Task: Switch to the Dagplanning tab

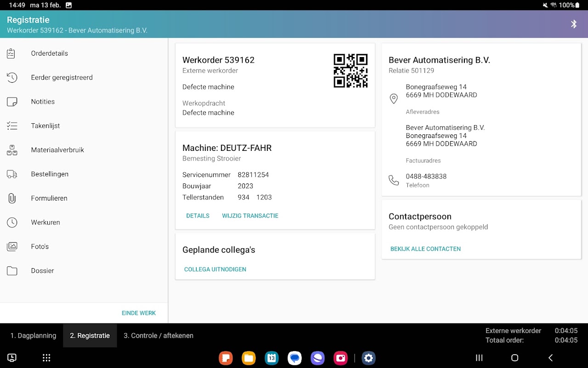Action: [x=32, y=335]
